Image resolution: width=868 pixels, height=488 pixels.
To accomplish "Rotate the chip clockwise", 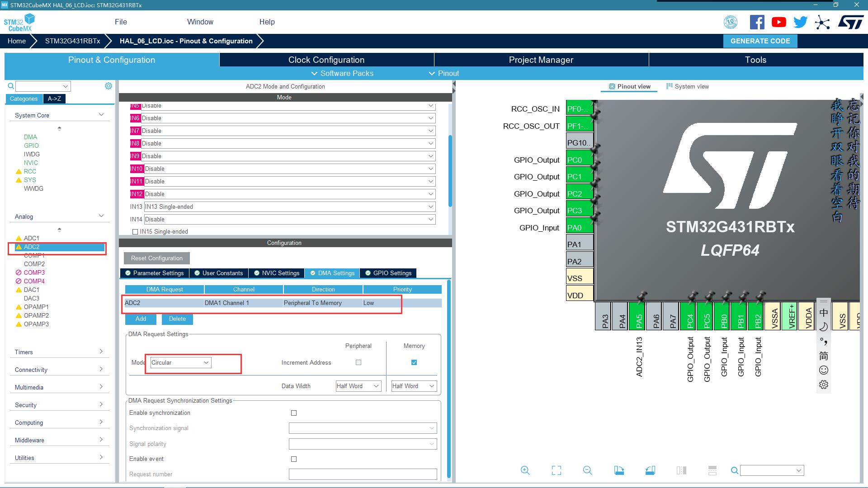I will (619, 470).
